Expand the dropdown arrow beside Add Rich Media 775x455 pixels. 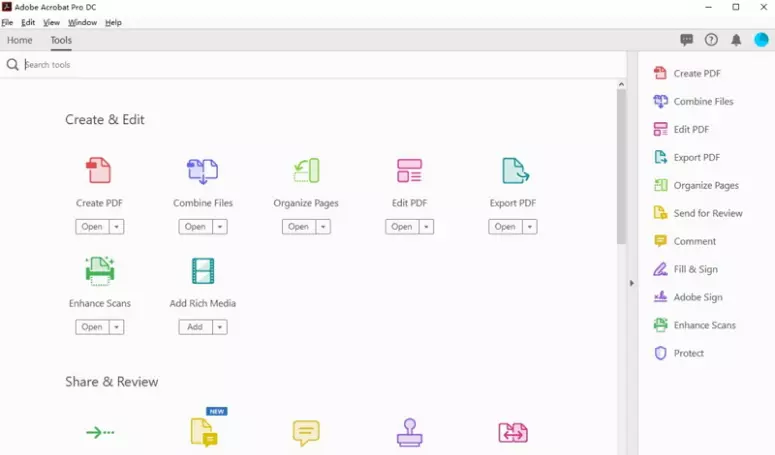(x=220, y=327)
